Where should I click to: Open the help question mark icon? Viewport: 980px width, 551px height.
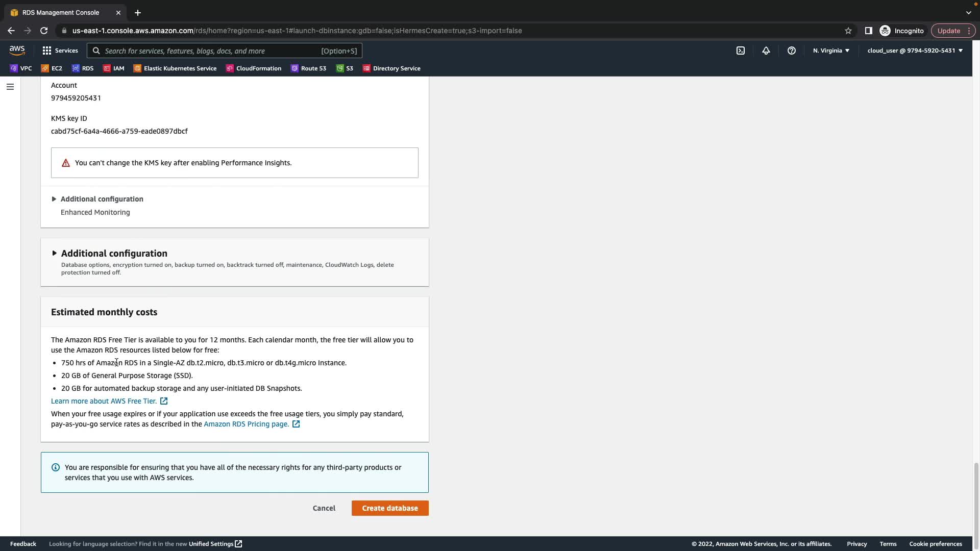pyautogui.click(x=791, y=51)
